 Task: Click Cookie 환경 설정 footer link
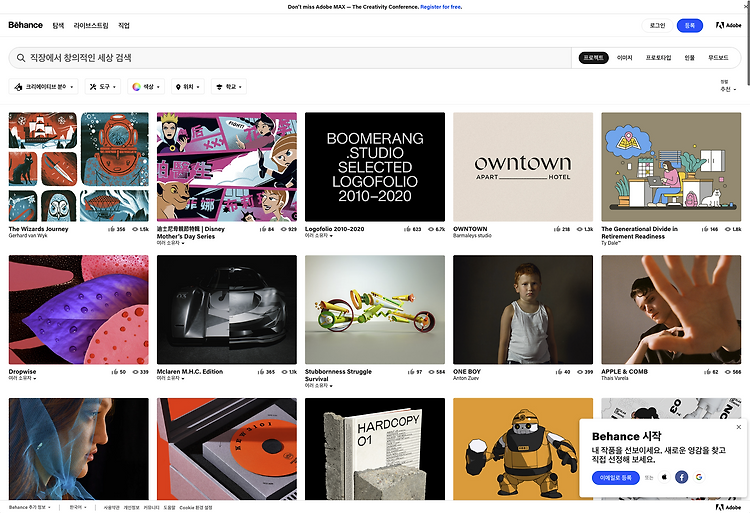point(196,507)
